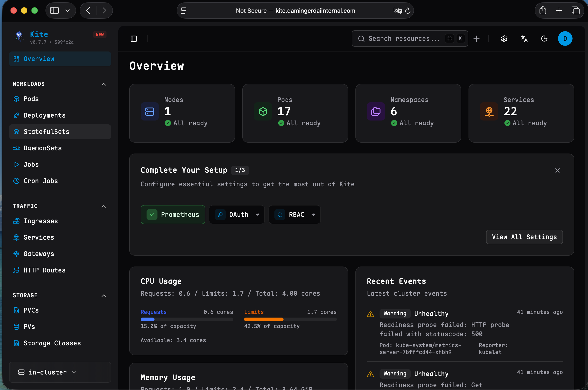
Task: Collapse the Traffic section chevron
Action: pyautogui.click(x=104, y=206)
